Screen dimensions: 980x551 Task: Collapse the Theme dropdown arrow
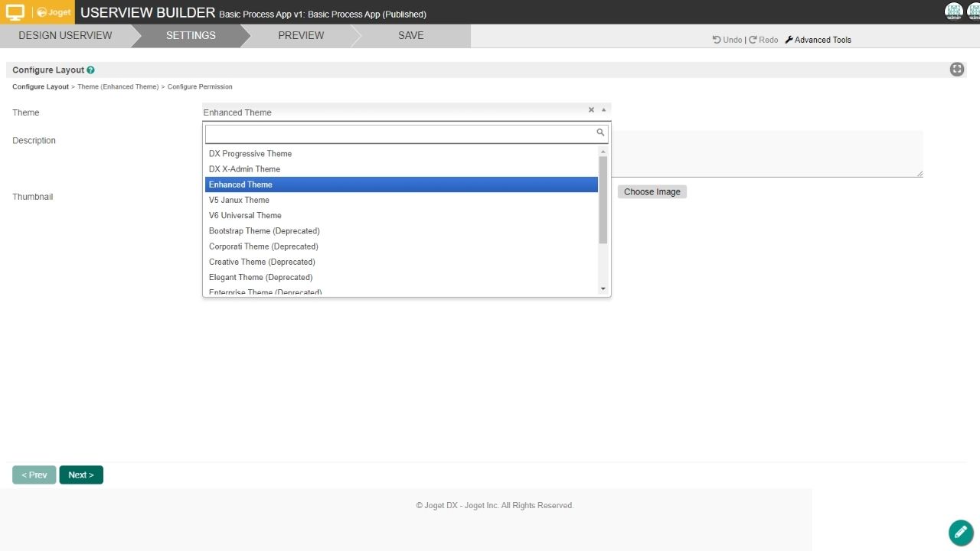pos(603,110)
